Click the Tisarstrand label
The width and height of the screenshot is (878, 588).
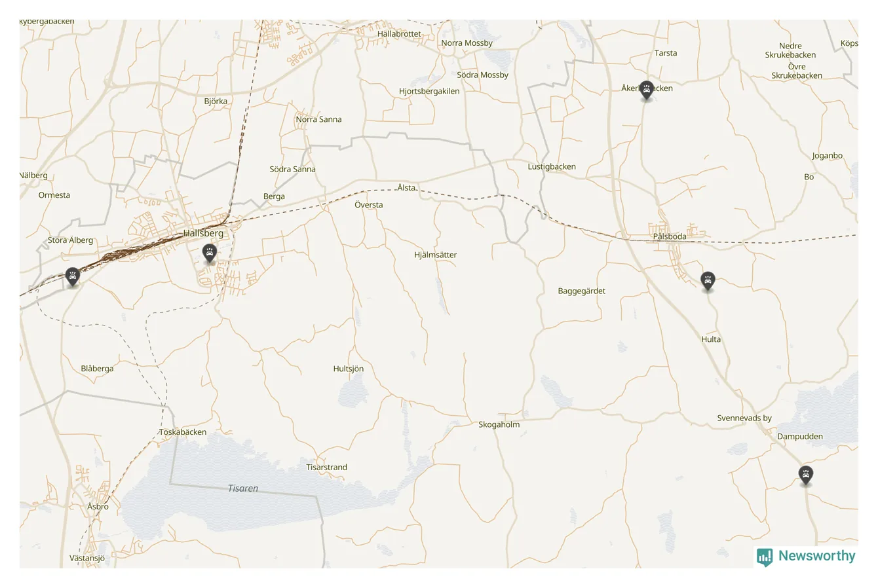[327, 467]
